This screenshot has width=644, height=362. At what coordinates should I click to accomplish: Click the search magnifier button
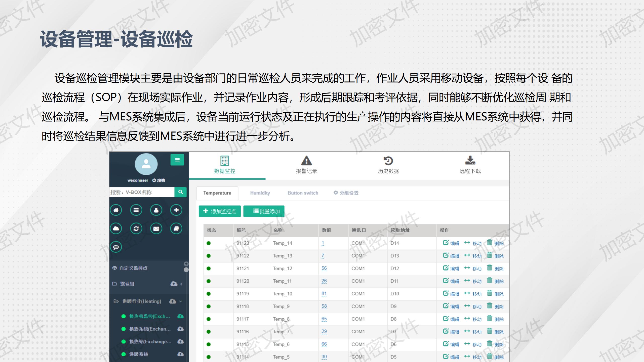tap(180, 192)
